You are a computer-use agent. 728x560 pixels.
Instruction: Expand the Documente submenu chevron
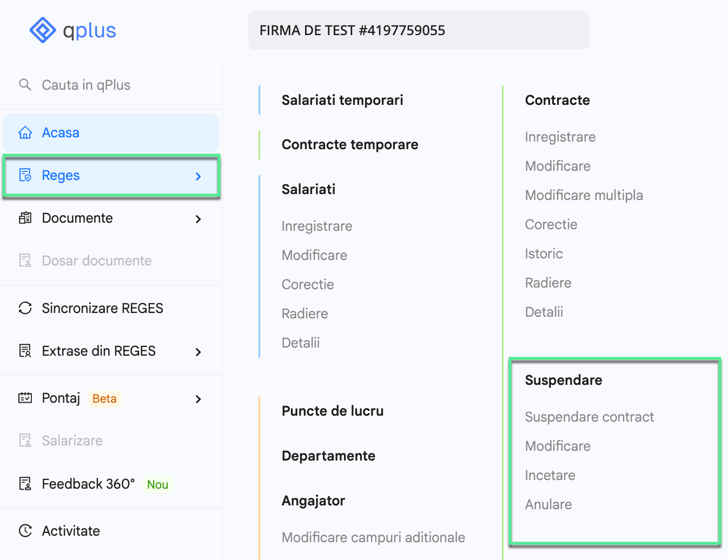point(198,219)
